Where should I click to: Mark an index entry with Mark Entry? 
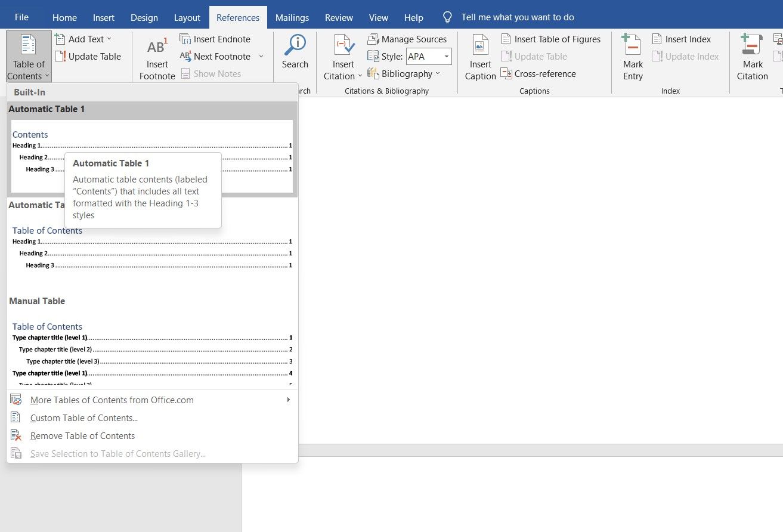click(632, 57)
